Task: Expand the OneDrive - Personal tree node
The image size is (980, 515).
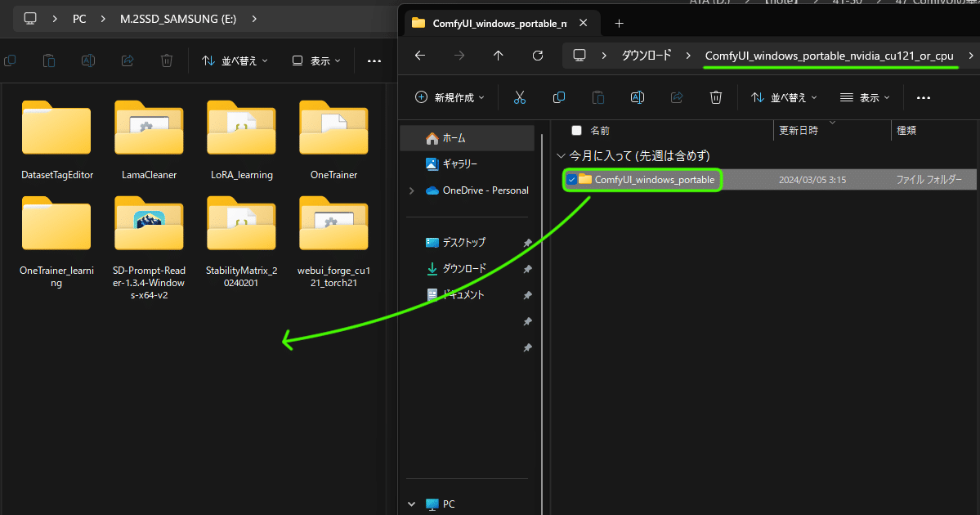Action: coord(412,190)
